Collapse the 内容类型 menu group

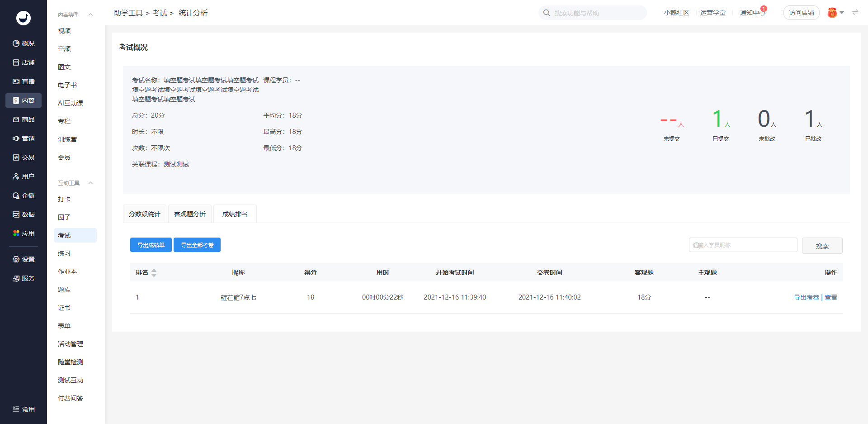pyautogui.click(x=90, y=15)
